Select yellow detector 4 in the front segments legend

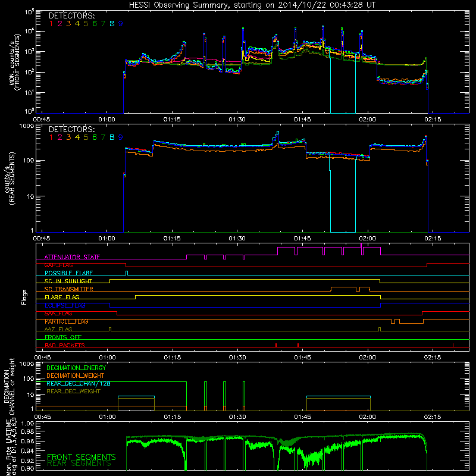click(77, 24)
